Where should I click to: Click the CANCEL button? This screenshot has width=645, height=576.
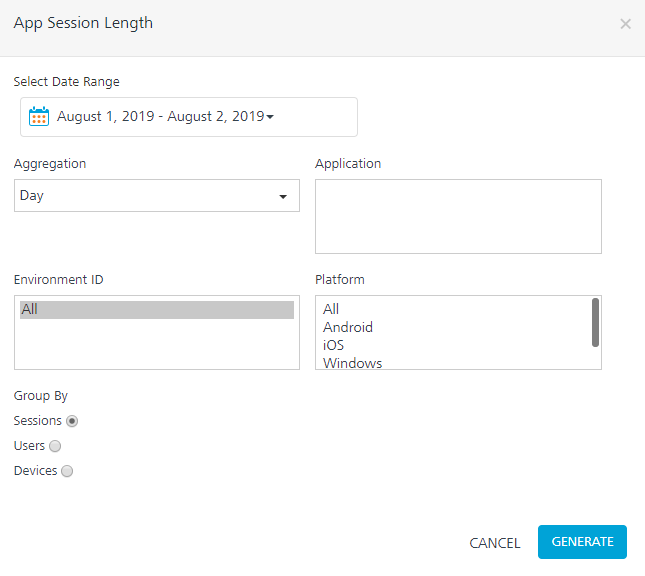pos(495,543)
